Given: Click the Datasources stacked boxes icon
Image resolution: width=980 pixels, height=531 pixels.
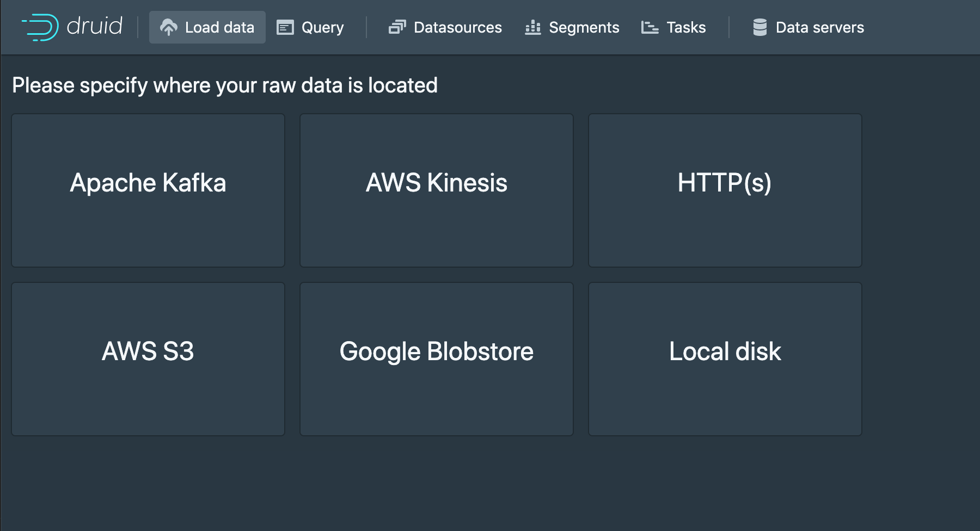Looking at the screenshot, I should 397,27.
